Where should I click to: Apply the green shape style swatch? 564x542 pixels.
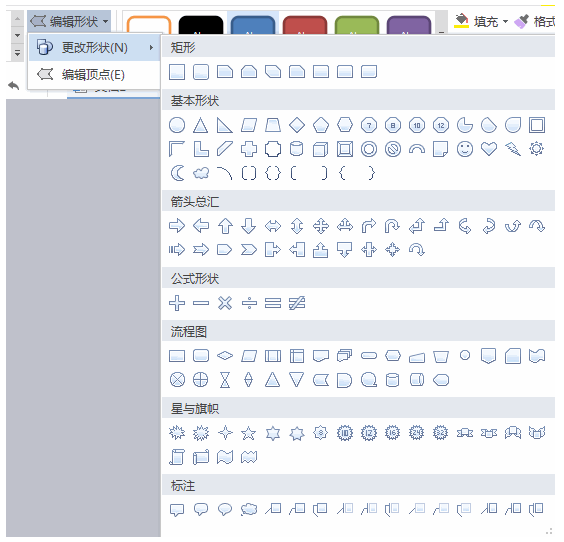pos(356,25)
